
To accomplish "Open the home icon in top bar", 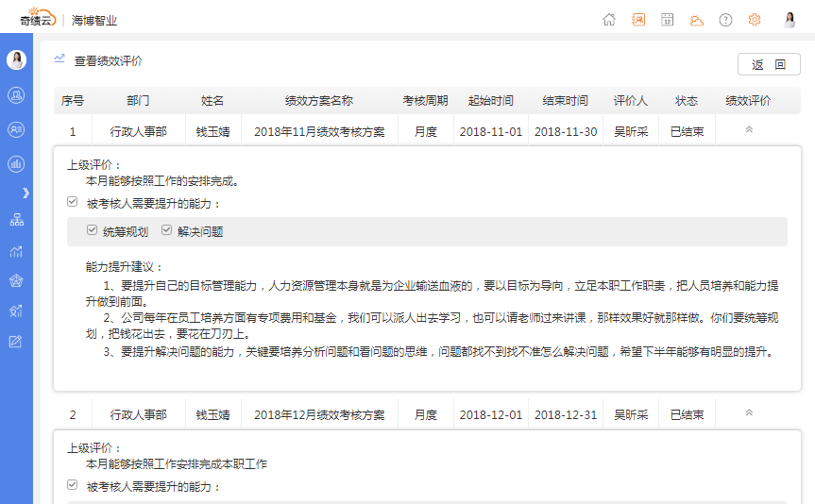I will tap(609, 20).
